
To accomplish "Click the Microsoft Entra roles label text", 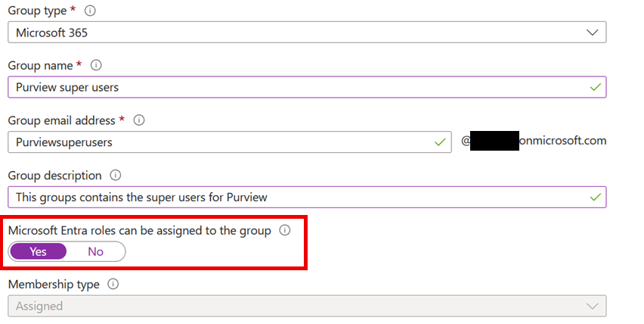I will click(x=140, y=231).
